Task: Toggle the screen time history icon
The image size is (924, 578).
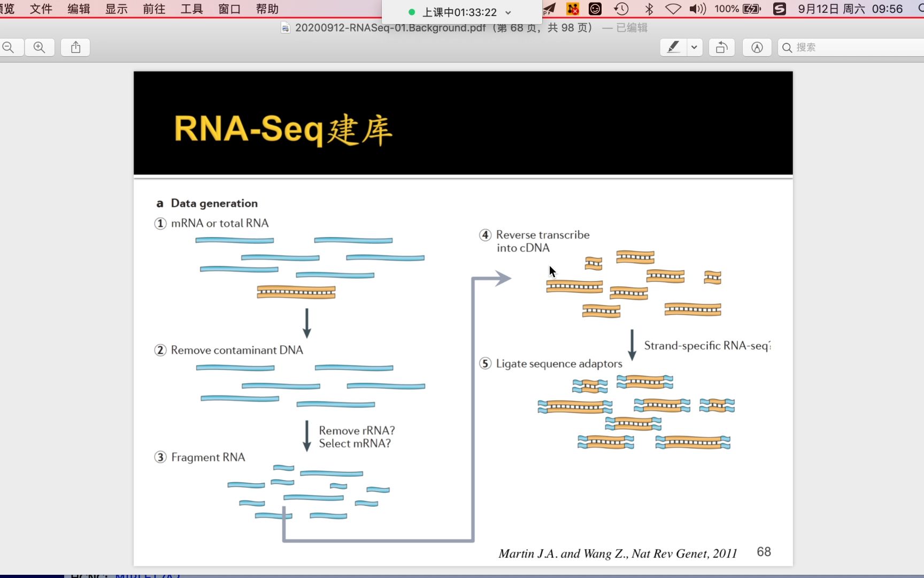Action: pos(621,9)
